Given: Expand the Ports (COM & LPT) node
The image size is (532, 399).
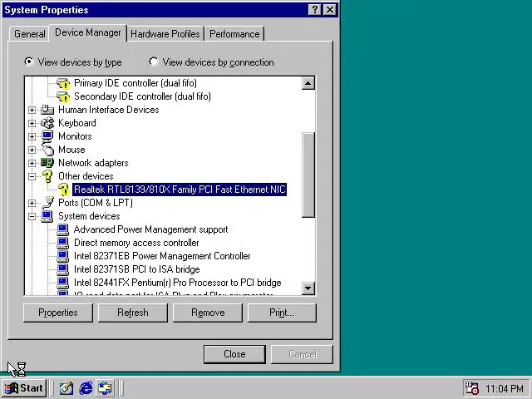Looking at the screenshot, I should 32,203.
